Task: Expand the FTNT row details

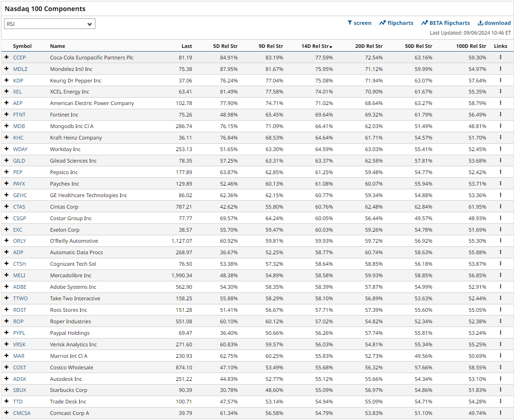Action: 6,114
